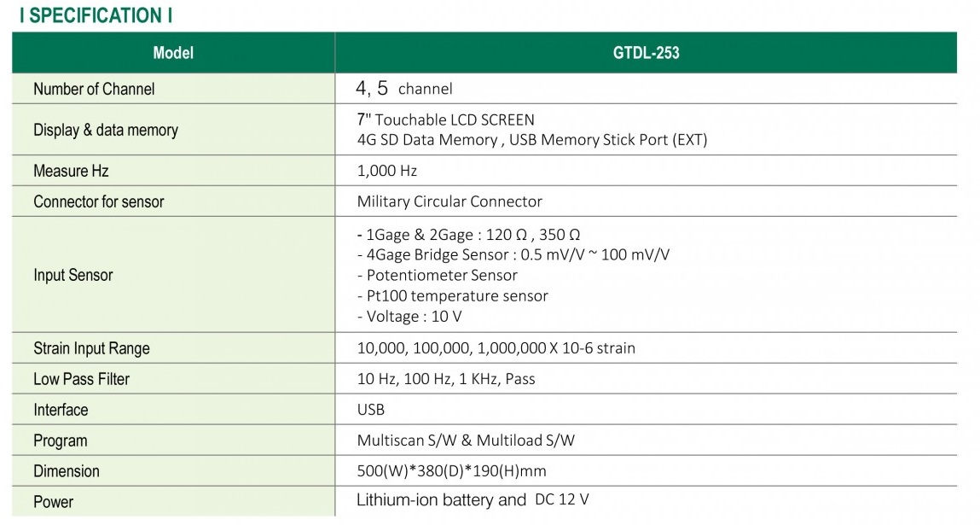Select 'Pt100 temperature sensor' line
Image resolution: width=980 pixels, height=525 pixels.
(453, 296)
